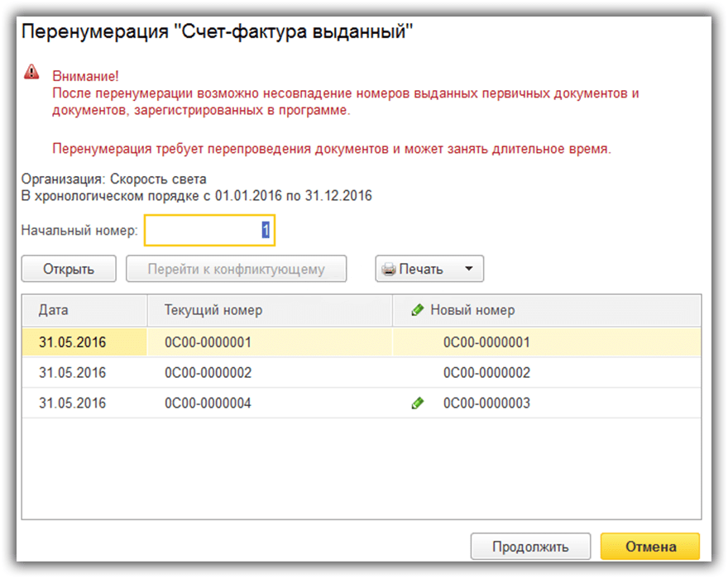Select current number 0C00-0000002 cell
This screenshot has width=728, height=578.
click(x=208, y=373)
